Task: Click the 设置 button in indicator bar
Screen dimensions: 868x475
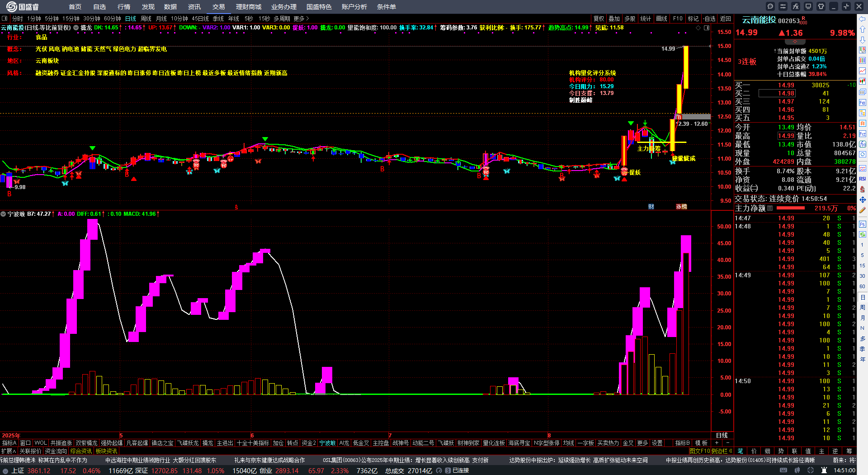Action: (657, 443)
